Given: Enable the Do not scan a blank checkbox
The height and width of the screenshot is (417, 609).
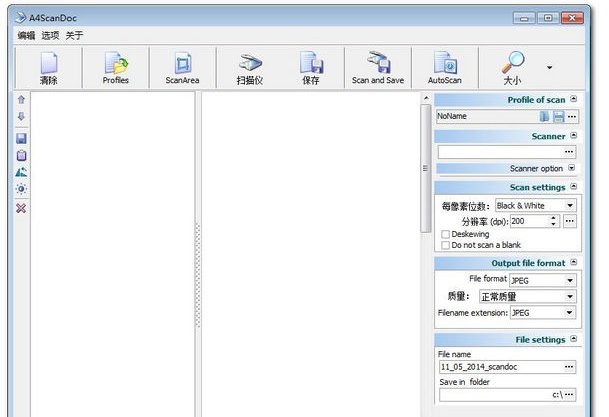Looking at the screenshot, I should 445,245.
